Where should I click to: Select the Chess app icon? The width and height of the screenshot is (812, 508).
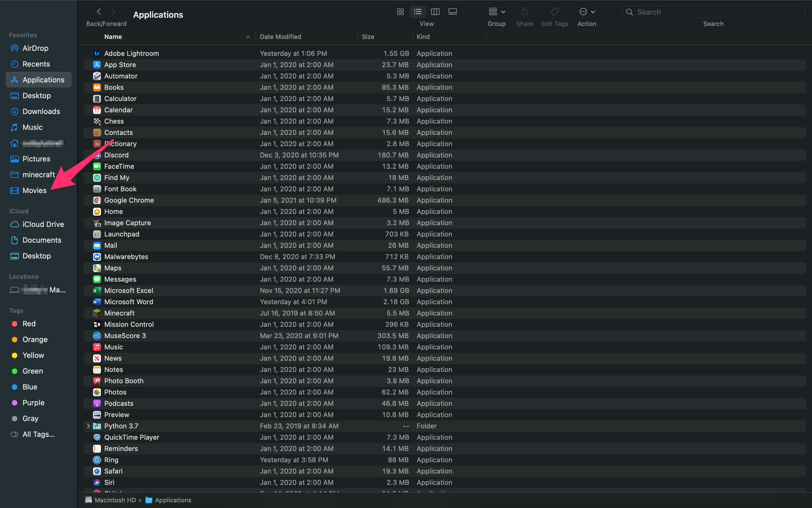tap(97, 121)
